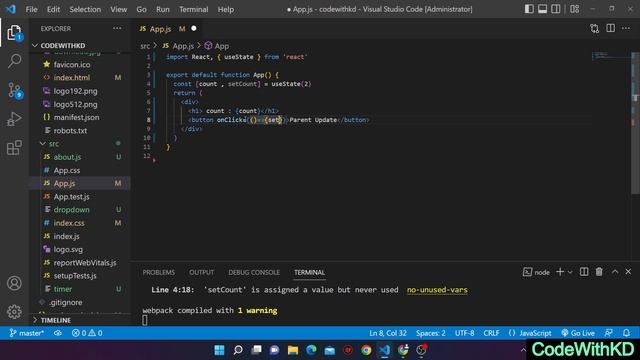Click the Open Changes icon in editor toolbar

[595, 29]
